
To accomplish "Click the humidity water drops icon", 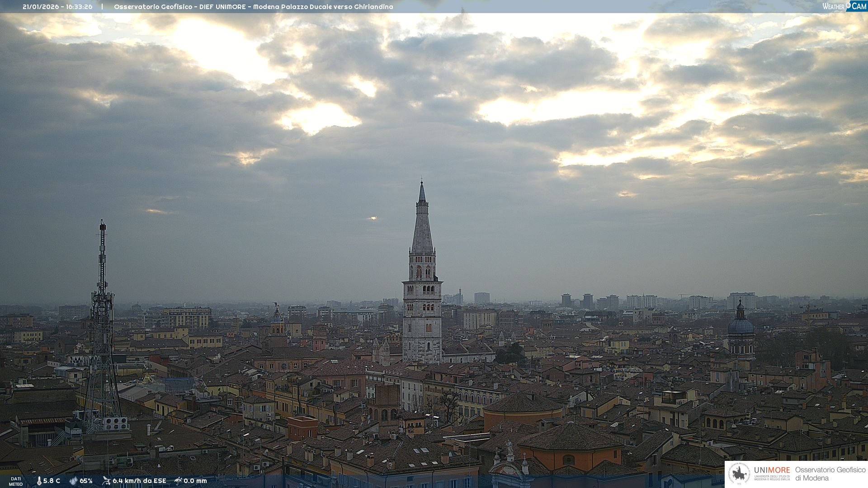I will [x=73, y=481].
